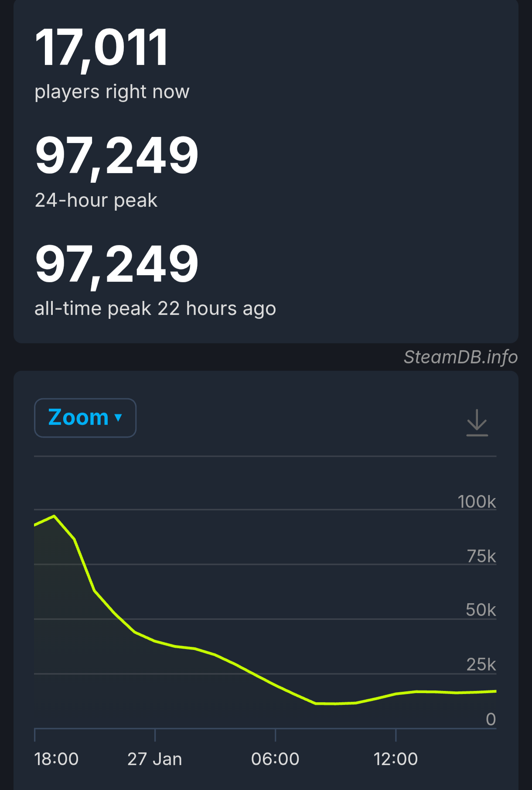Click the 97,249 figure above all-time peak

(x=117, y=263)
